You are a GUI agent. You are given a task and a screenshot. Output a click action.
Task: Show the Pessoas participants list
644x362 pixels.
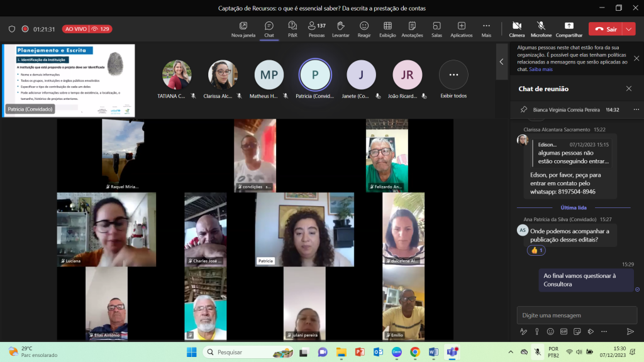(x=316, y=30)
